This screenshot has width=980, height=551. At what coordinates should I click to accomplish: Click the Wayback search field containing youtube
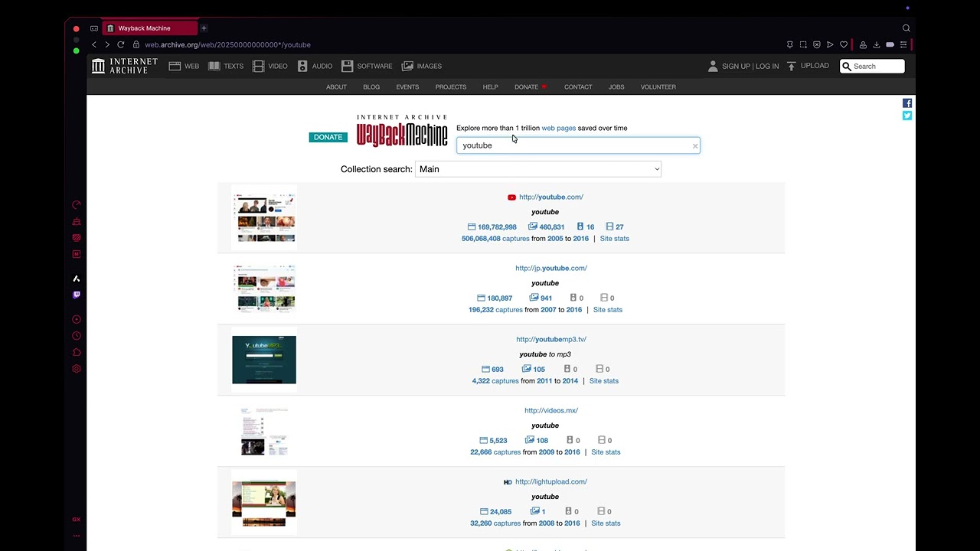point(578,145)
